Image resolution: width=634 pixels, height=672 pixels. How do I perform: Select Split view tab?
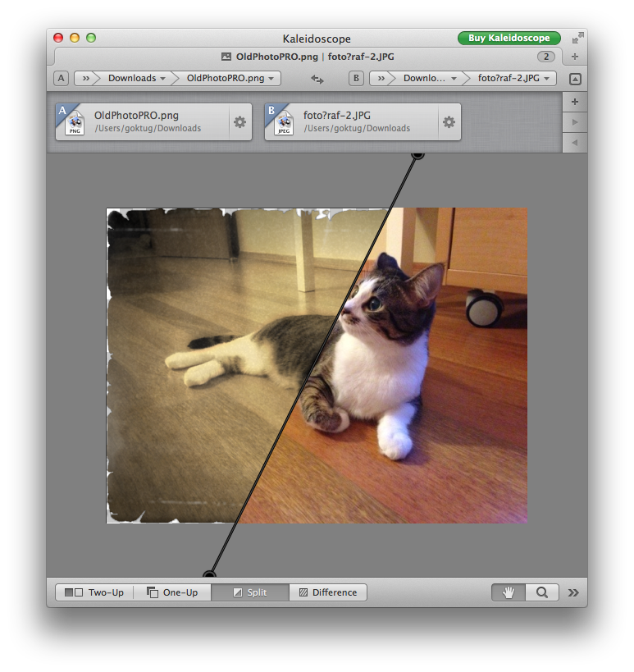tap(250, 592)
